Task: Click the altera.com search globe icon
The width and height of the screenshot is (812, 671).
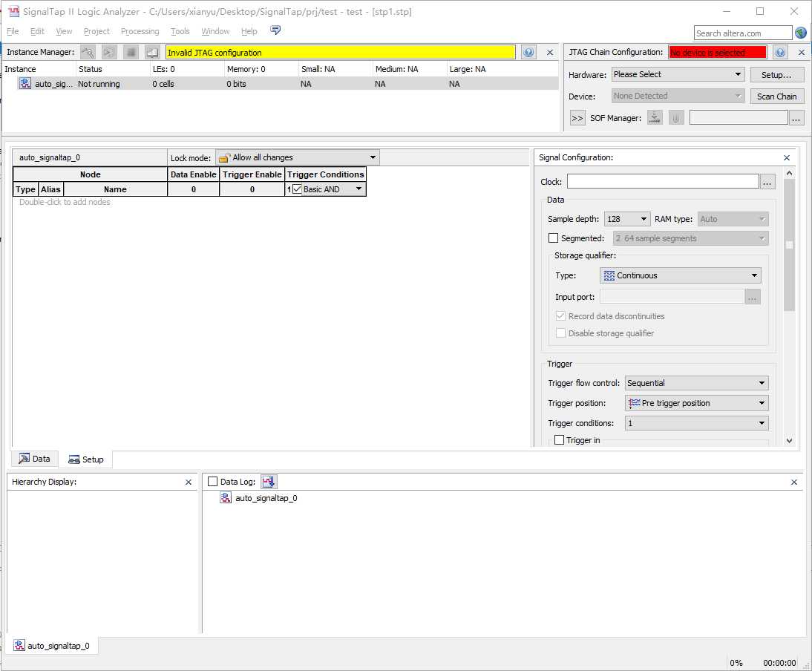Action: tap(801, 33)
